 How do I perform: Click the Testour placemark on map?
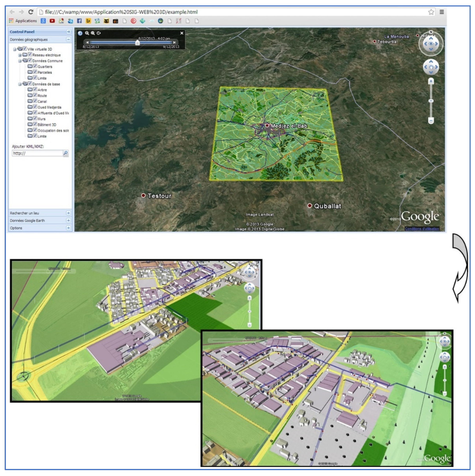[x=143, y=195]
